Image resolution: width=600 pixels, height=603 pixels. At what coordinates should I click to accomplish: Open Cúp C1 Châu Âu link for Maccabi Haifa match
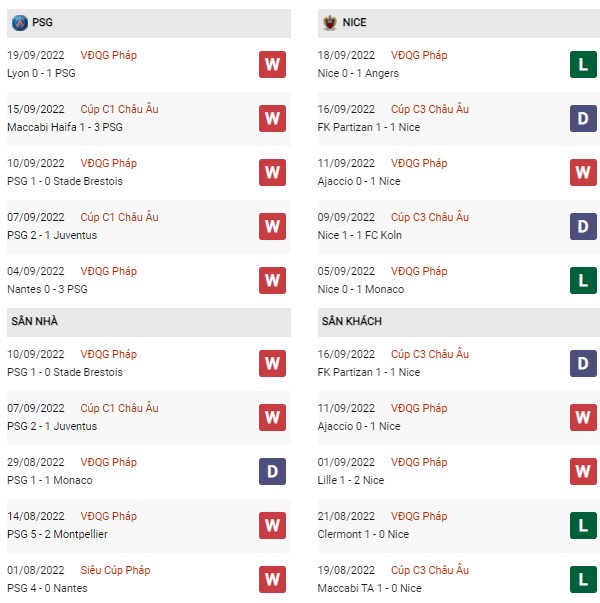tap(119, 109)
